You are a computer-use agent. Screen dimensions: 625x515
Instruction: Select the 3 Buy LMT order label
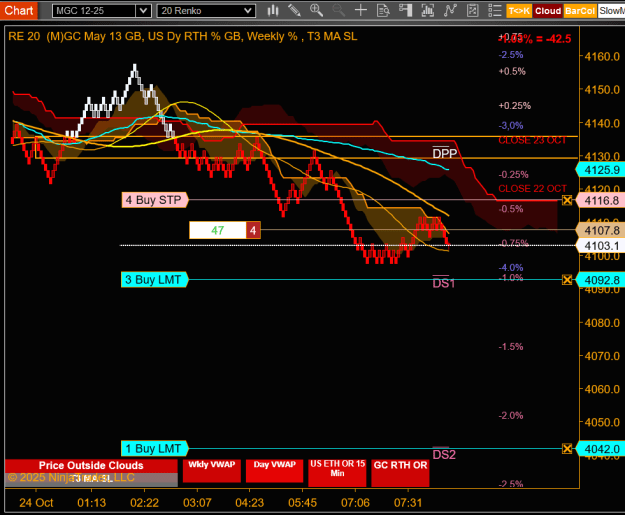[x=154, y=279]
